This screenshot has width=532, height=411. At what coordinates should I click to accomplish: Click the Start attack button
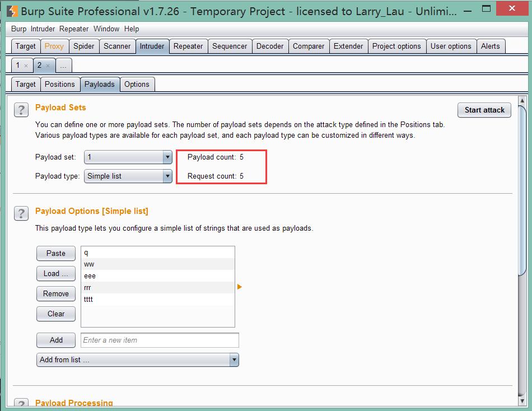(484, 110)
